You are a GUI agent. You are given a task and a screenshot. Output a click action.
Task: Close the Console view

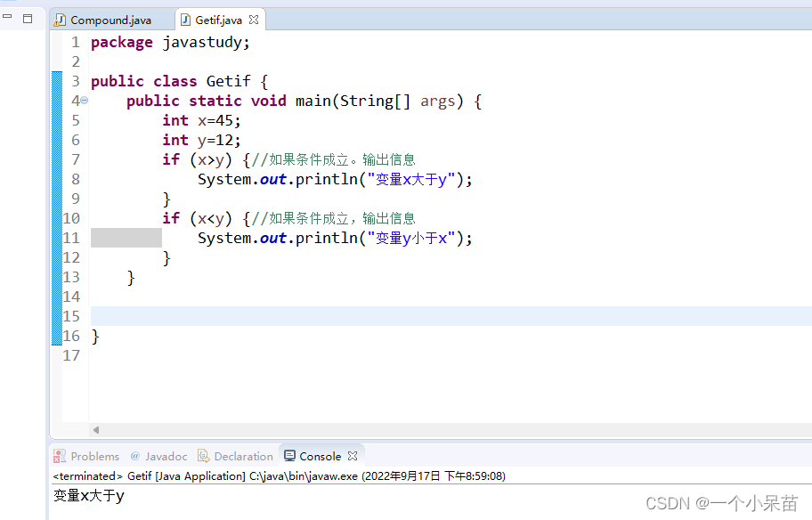coord(353,456)
